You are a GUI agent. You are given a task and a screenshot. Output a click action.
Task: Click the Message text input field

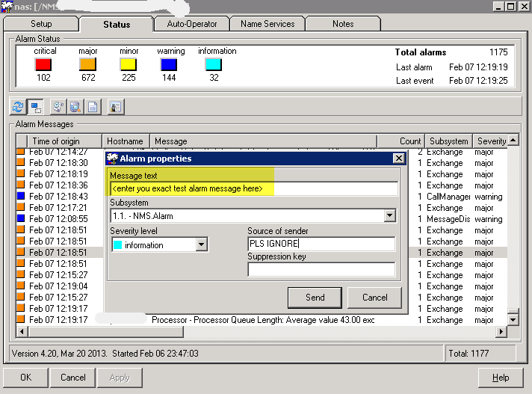click(253, 188)
